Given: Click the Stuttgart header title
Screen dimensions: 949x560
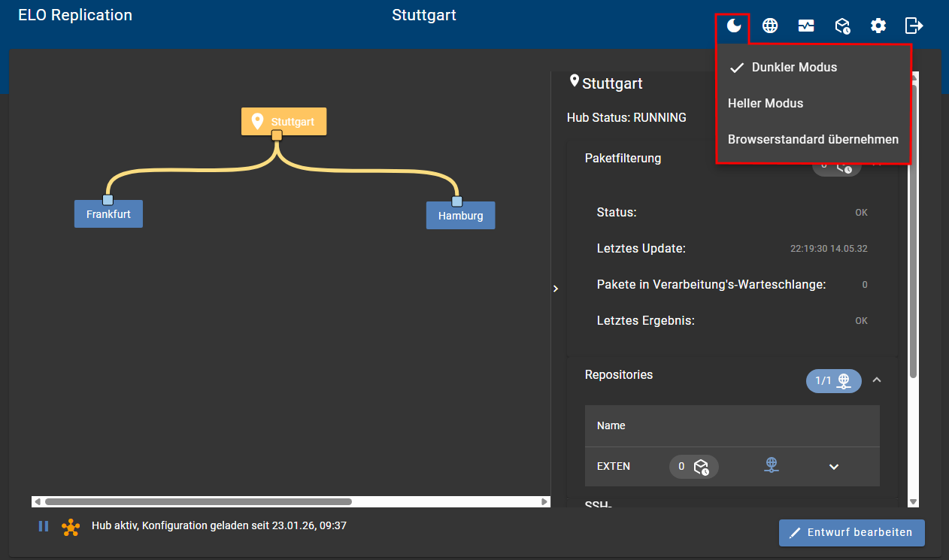Looking at the screenshot, I should pos(424,15).
